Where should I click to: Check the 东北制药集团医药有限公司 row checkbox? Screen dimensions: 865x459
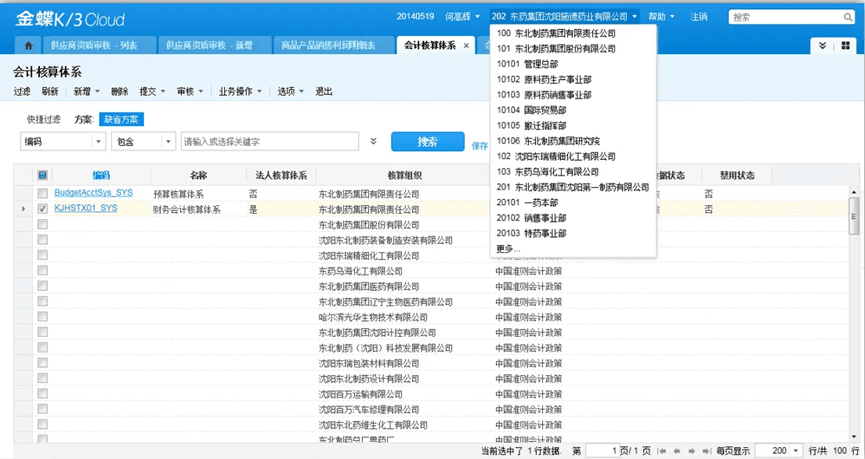(42, 286)
